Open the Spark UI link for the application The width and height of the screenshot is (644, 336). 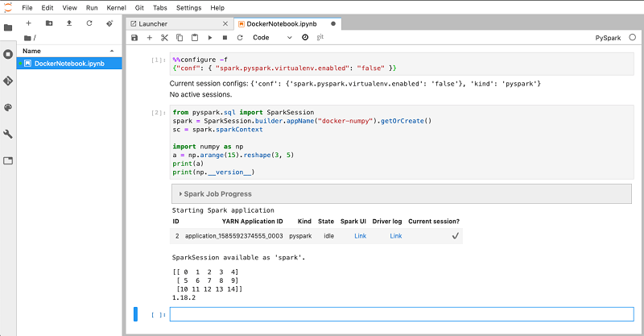(360, 236)
